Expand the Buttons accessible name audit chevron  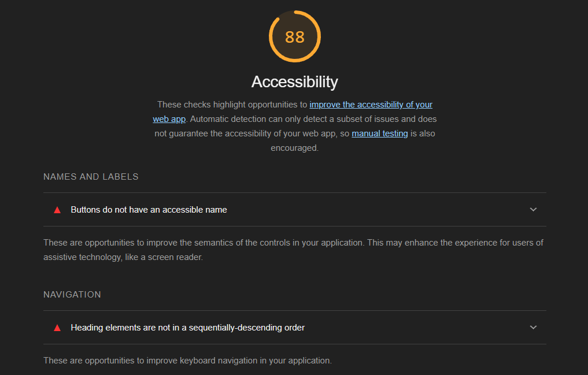pyautogui.click(x=533, y=209)
